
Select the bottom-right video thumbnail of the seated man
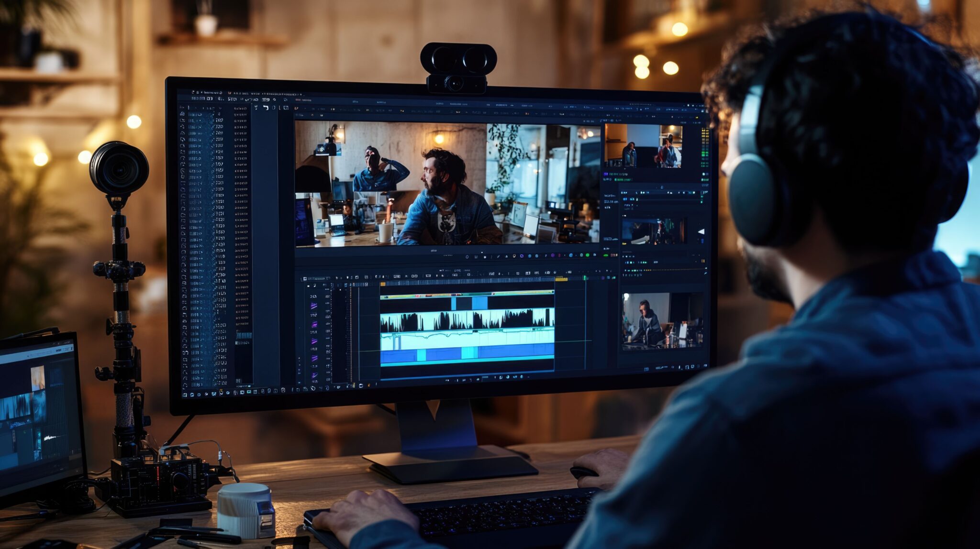[662, 320]
